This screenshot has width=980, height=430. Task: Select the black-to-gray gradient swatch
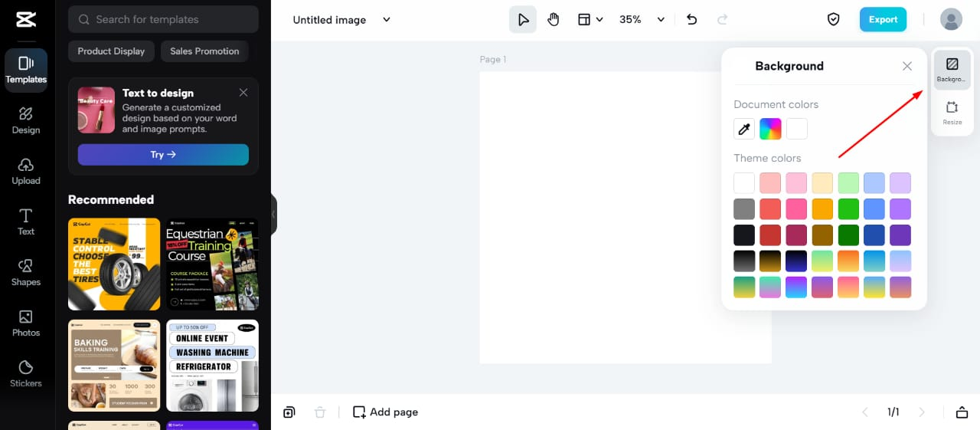point(744,261)
